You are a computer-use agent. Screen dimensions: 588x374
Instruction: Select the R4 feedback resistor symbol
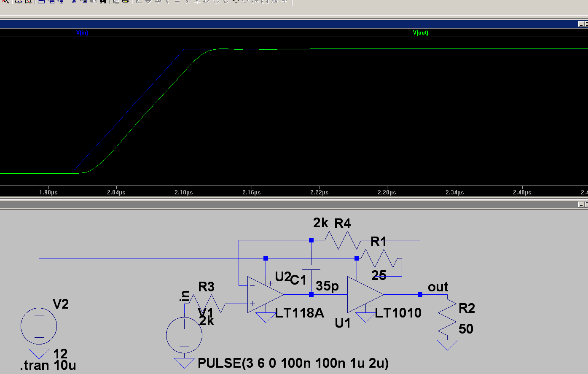pos(343,241)
